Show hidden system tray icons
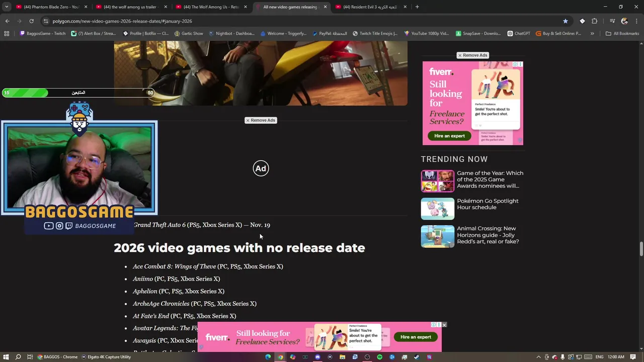Image resolution: width=644 pixels, height=362 pixels. [x=539, y=357]
